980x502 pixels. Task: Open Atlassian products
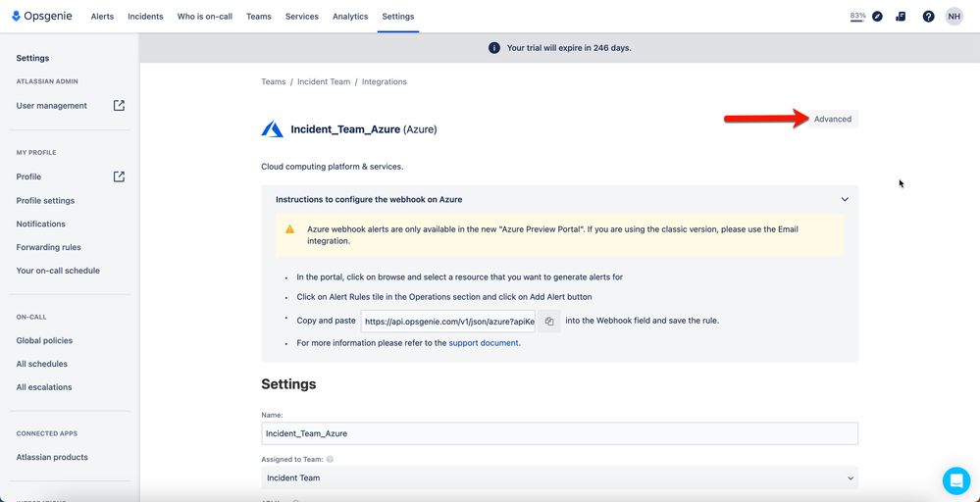[x=52, y=457]
